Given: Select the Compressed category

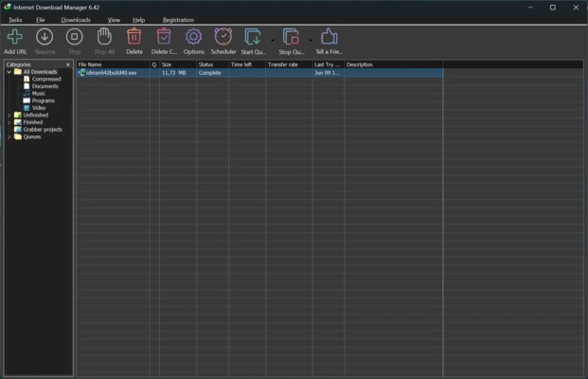Looking at the screenshot, I should coord(46,80).
